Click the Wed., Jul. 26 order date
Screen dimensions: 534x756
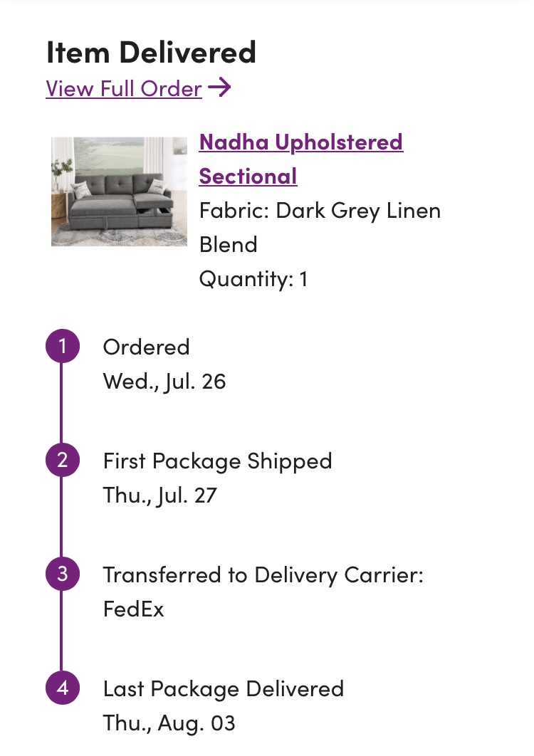point(164,382)
